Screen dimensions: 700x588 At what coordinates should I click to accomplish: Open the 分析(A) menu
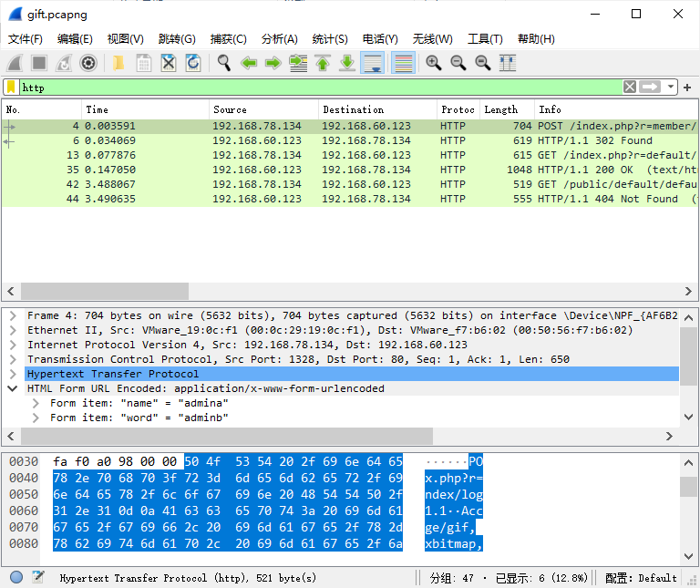click(279, 39)
